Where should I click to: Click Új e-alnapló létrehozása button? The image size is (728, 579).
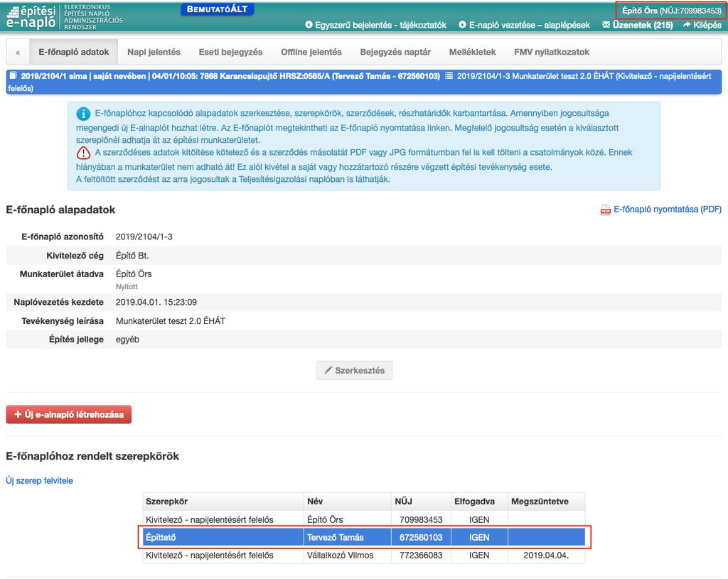coord(69,414)
